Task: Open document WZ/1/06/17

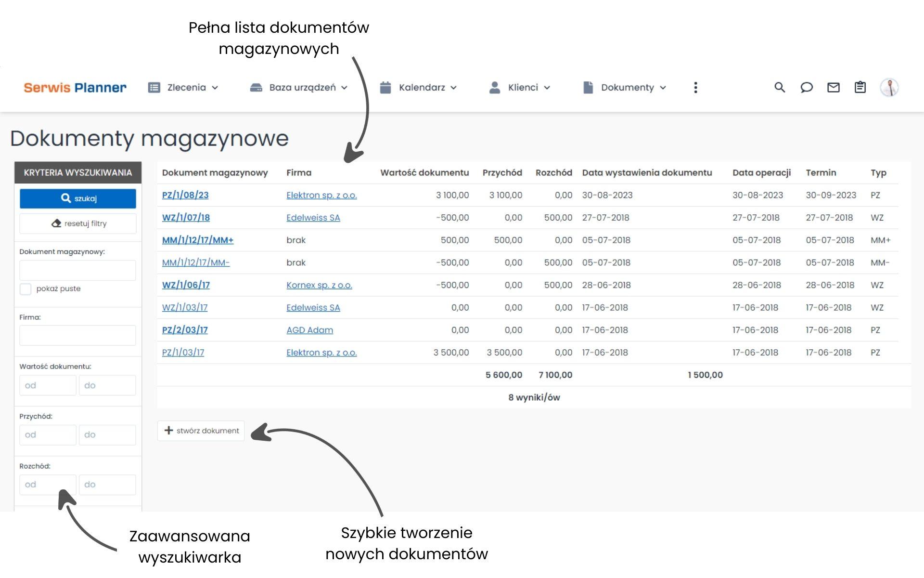Action: coord(186,285)
